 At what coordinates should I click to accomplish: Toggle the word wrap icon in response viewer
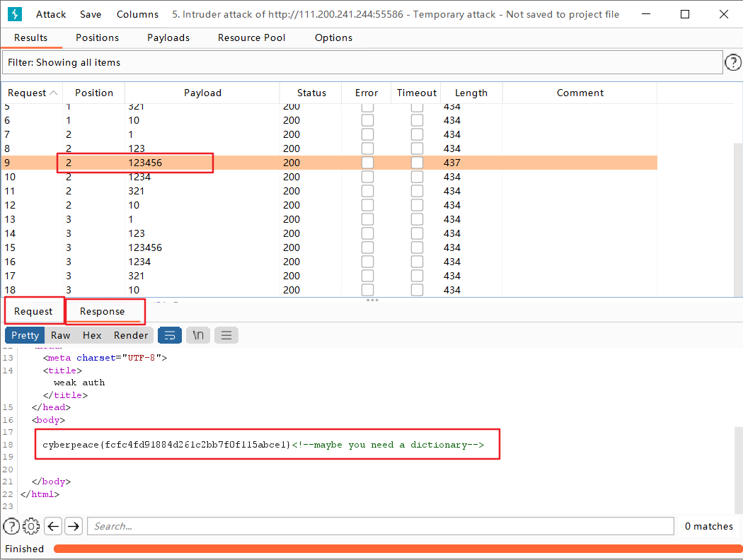[x=170, y=335]
